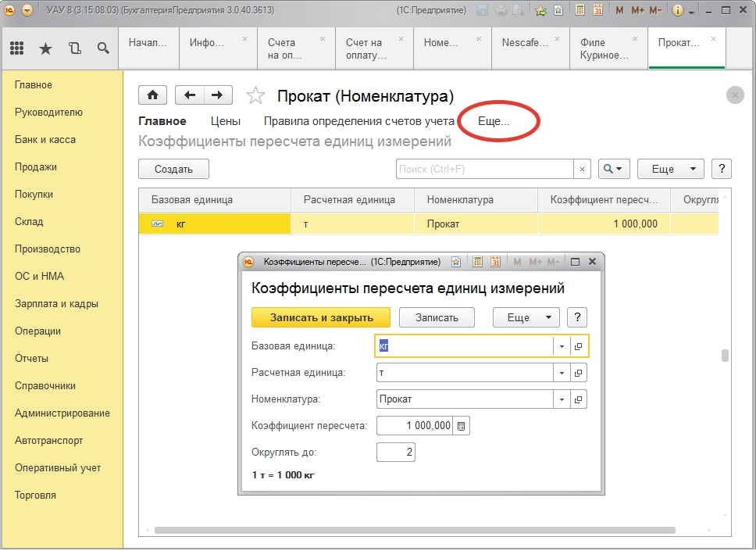
Task: Open the Цены link in the navigation bar
Action: click(226, 121)
